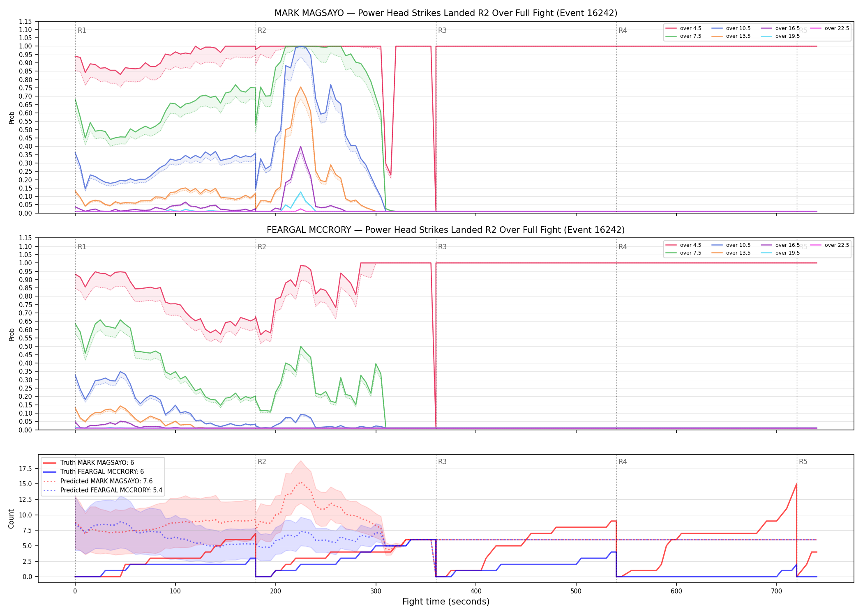Click the R5 round marker in the Count chart
Image resolution: width=863 pixels, height=616 pixels.
[x=803, y=462]
